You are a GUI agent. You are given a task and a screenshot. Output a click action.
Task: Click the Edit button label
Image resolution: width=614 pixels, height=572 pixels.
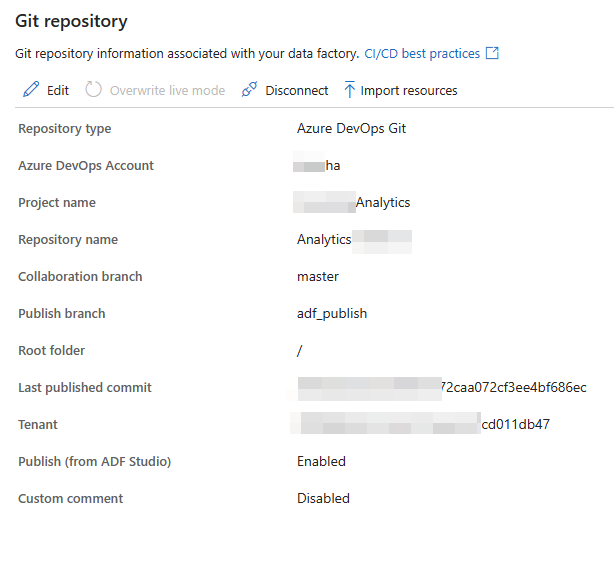coord(58,90)
